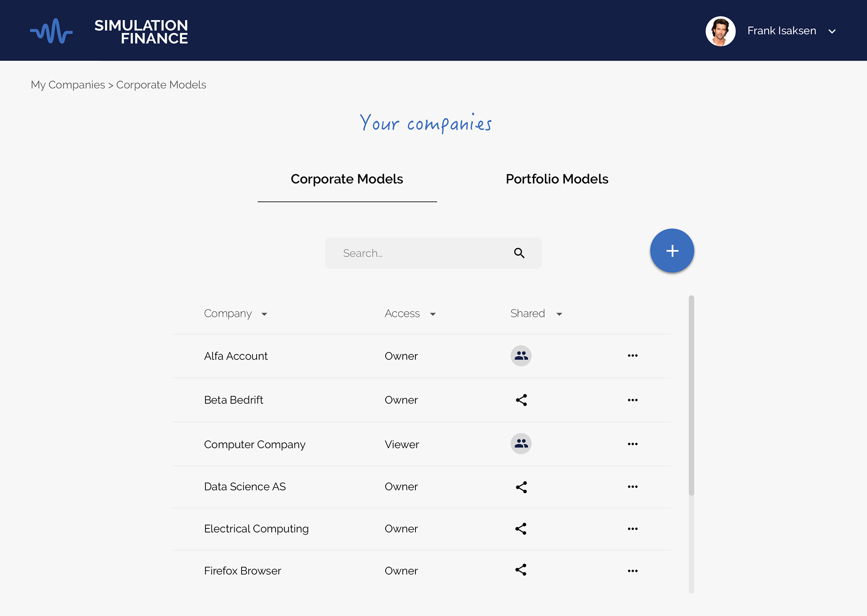The image size is (867, 616).
Task: Open more options for Firefox Browser
Action: pyautogui.click(x=633, y=571)
